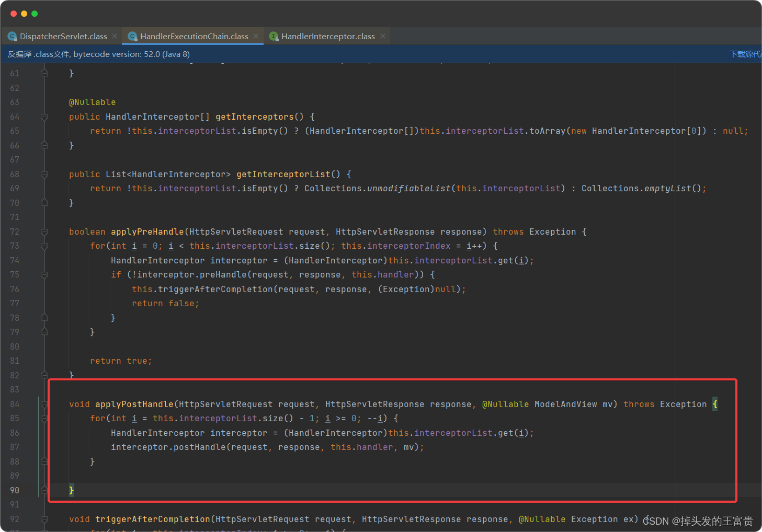Image resolution: width=762 pixels, height=532 pixels.
Task: Click the triggerAfterCompletion method name on line 92
Action: (x=153, y=519)
